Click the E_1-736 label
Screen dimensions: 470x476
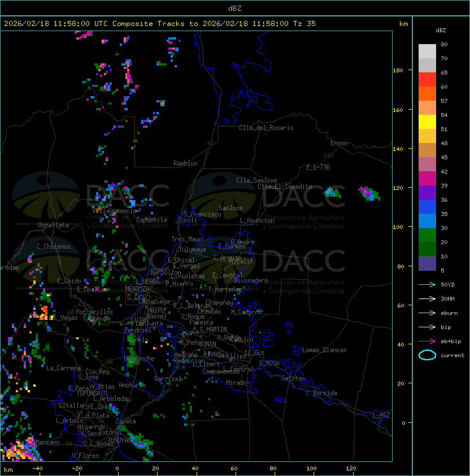[x=318, y=167]
